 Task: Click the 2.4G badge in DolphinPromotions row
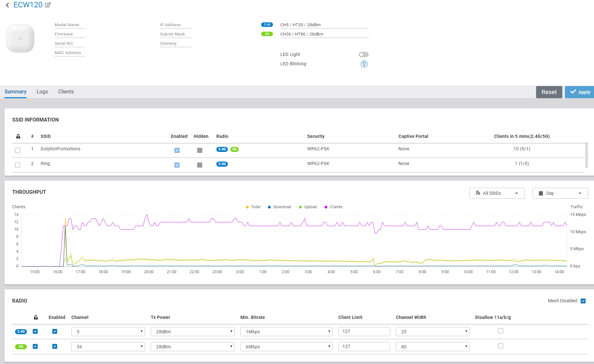tap(222, 149)
